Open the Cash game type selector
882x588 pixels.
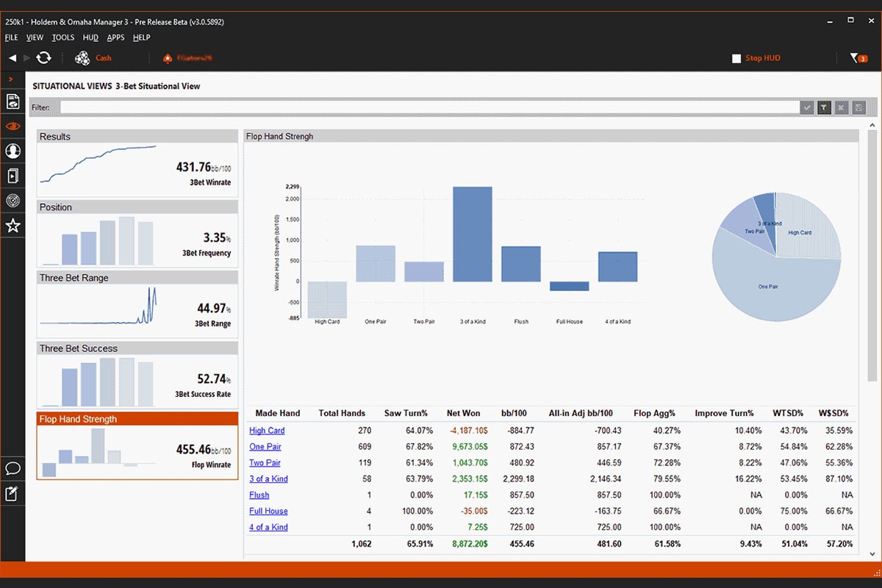(x=94, y=58)
